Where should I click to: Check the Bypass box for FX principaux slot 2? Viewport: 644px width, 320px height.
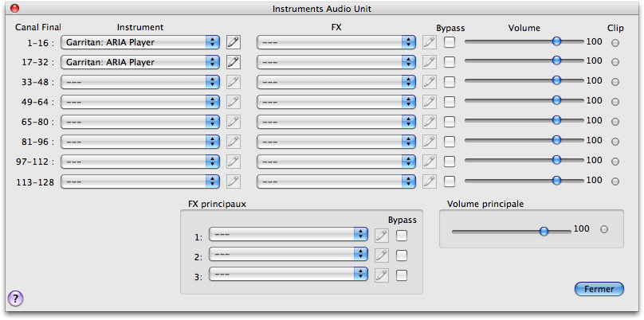[402, 255]
